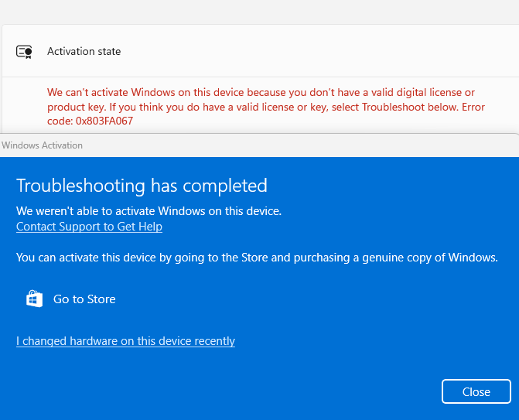Close the troubleshooting dialog
The image size is (519, 420).
[476, 391]
